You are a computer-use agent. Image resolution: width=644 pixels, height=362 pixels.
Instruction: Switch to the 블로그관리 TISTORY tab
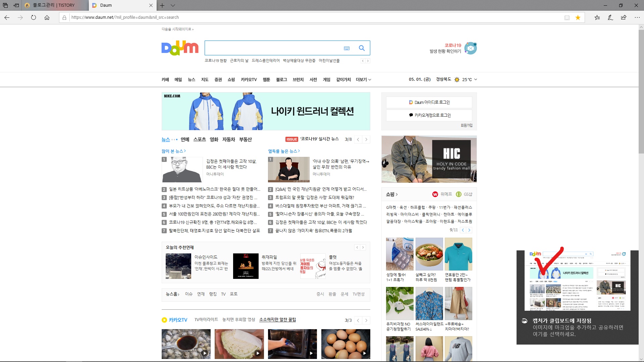tap(54, 5)
